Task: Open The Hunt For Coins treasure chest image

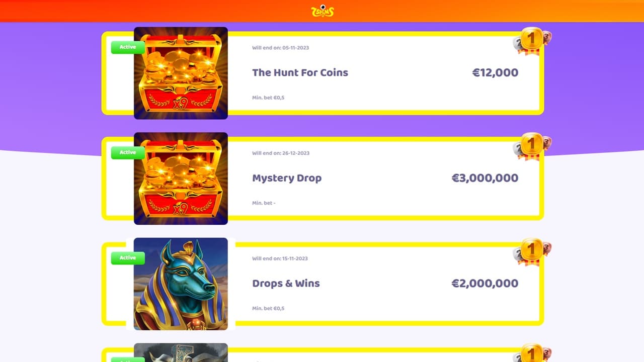Action: [181, 73]
